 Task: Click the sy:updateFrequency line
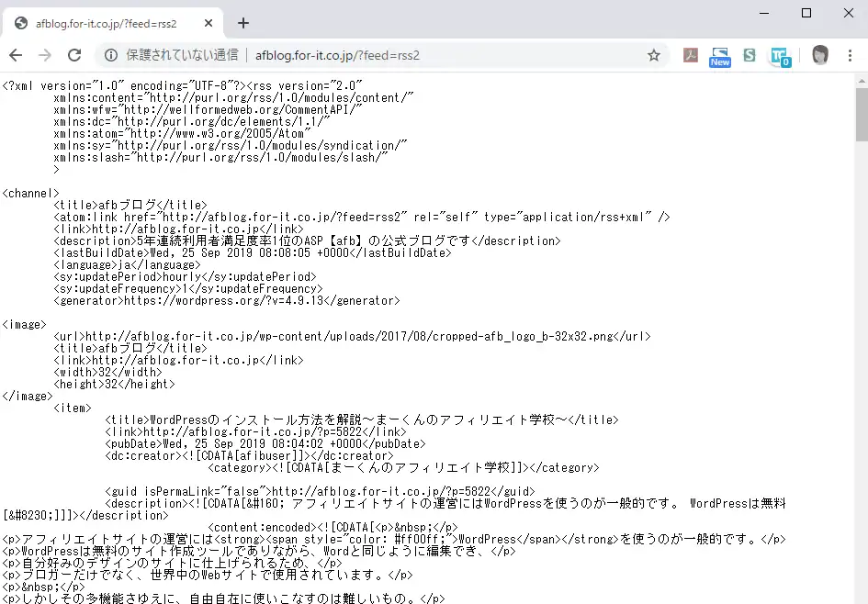(x=188, y=289)
